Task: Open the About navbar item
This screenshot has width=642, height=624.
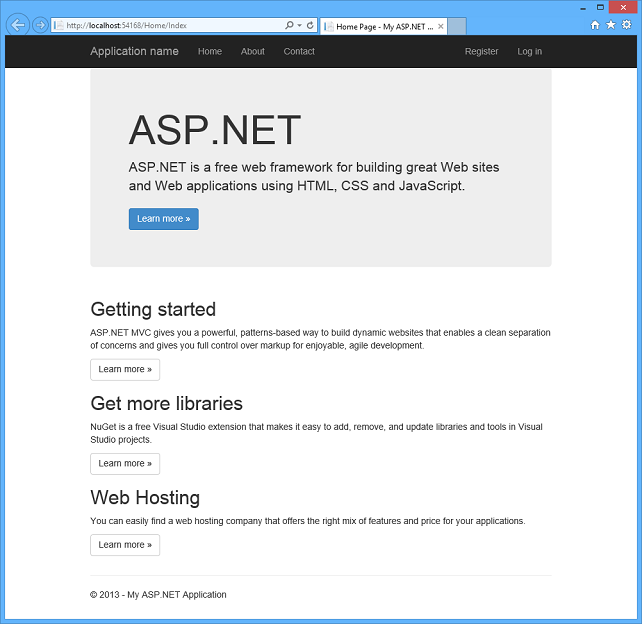Action: 253,51
